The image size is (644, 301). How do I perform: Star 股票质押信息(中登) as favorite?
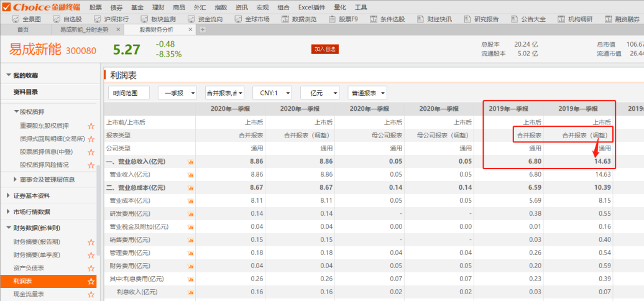(91, 152)
